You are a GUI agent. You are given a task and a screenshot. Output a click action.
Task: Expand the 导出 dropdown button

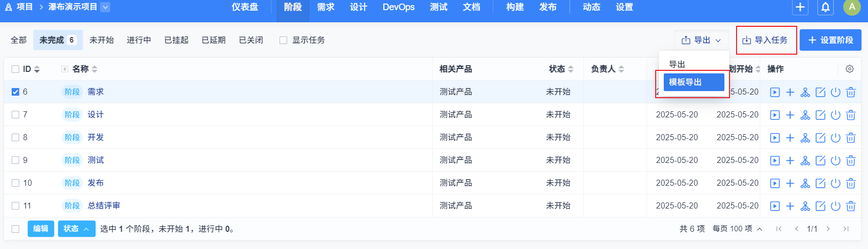tap(701, 40)
